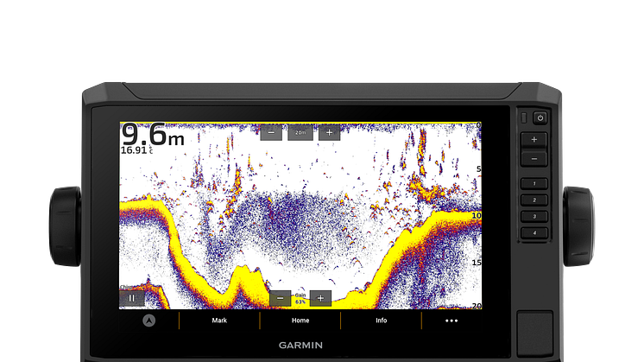Tap the 20m range value label
This screenshot has width=644, height=362.
(x=300, y=133)
